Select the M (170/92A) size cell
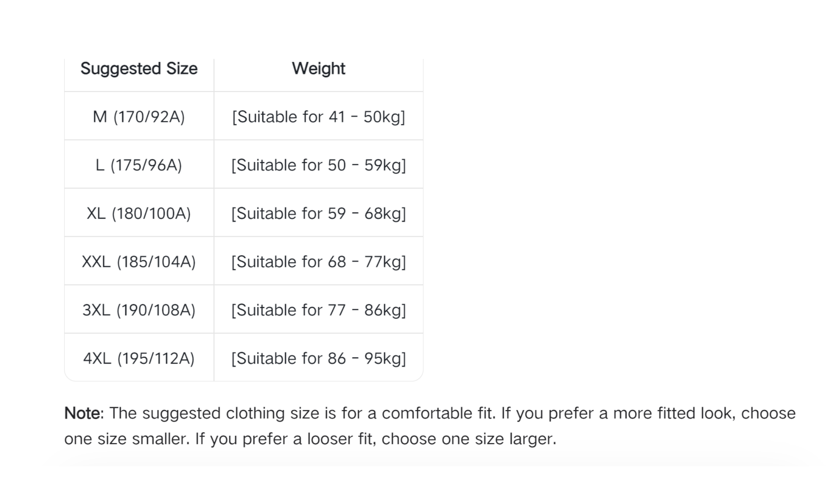 139,116
